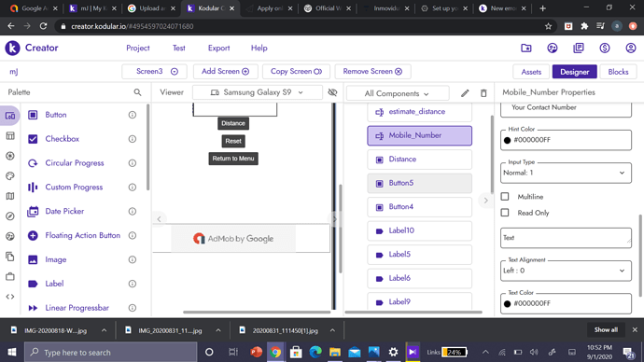Open Windows Start menu
Image resolution: width=644 pixels, height=362 pixels.
pyautogui.click(x=12, y=352)
